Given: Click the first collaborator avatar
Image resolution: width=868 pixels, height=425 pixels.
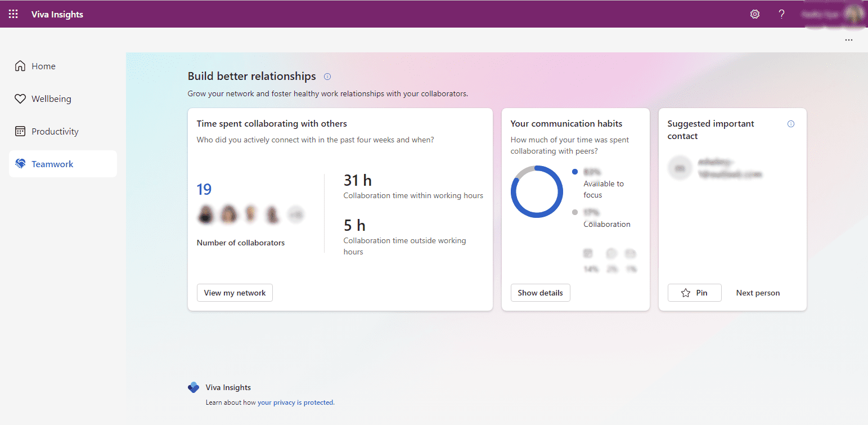Looking at the screenshot, I should point(206,214).
